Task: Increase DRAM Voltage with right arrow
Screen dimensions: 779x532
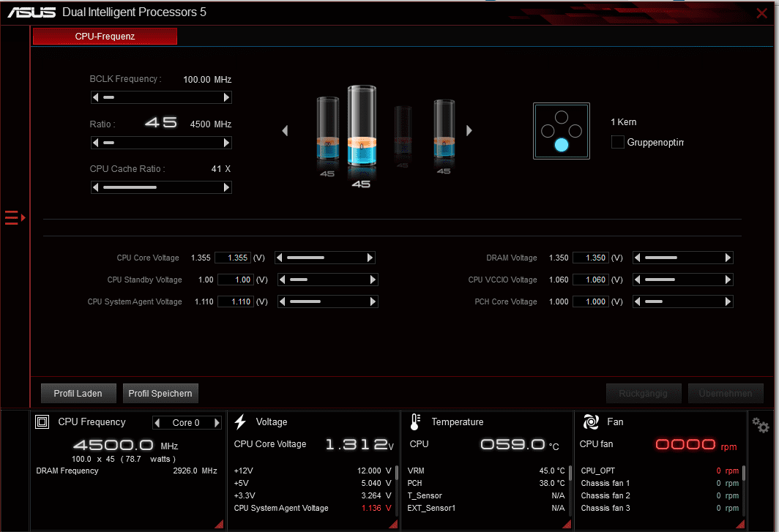Action: 728,258
